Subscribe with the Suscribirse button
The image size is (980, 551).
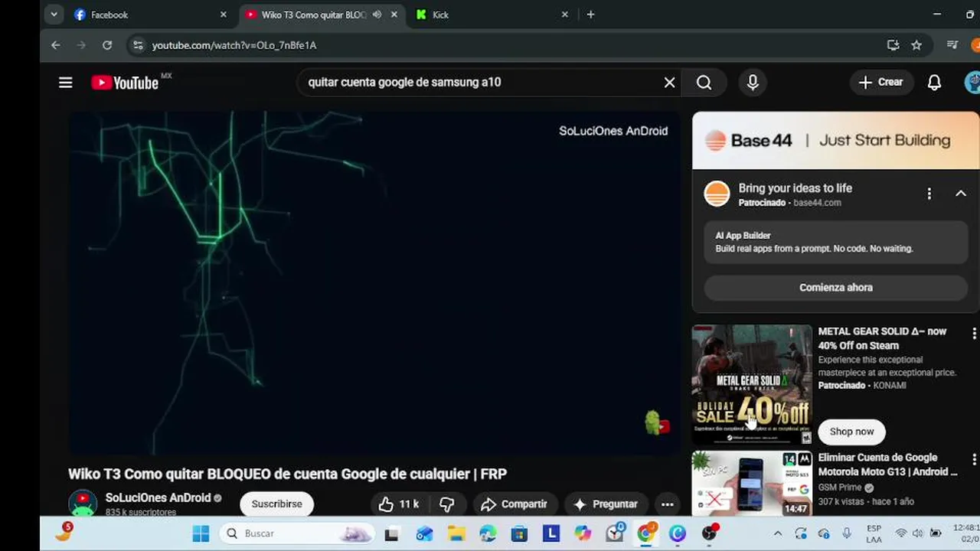tap(276, 504)
